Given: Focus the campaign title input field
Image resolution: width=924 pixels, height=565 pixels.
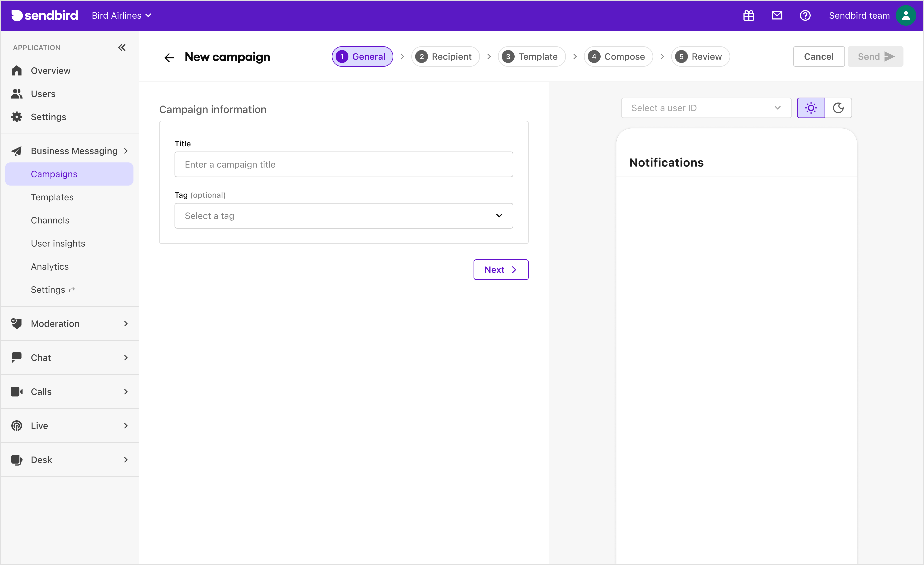Looking at the screenshot, I should [x=344, y=164].
